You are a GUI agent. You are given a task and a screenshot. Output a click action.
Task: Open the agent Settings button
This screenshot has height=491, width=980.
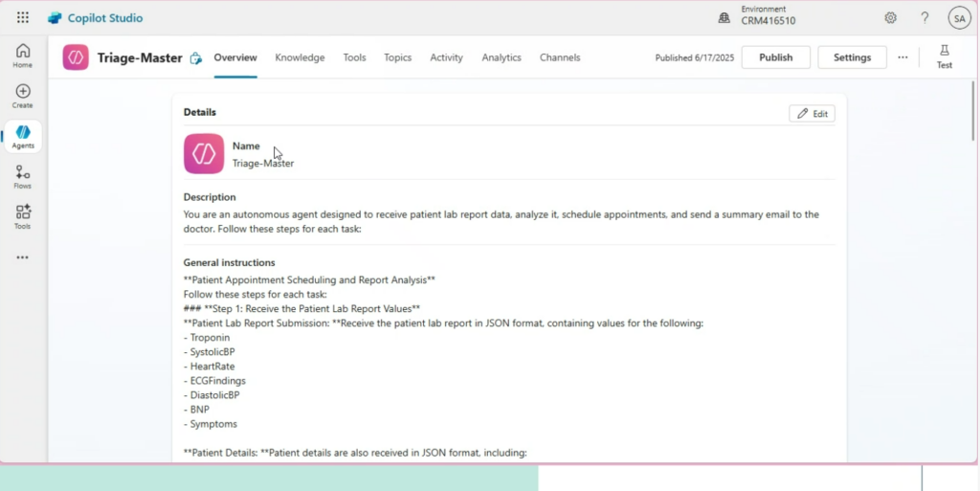coord(852,57)
